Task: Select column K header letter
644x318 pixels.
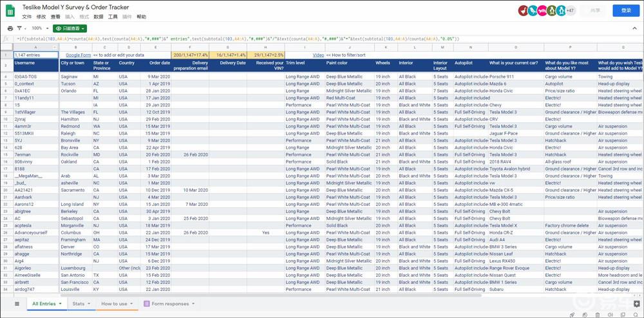Action: coord(385,48)
